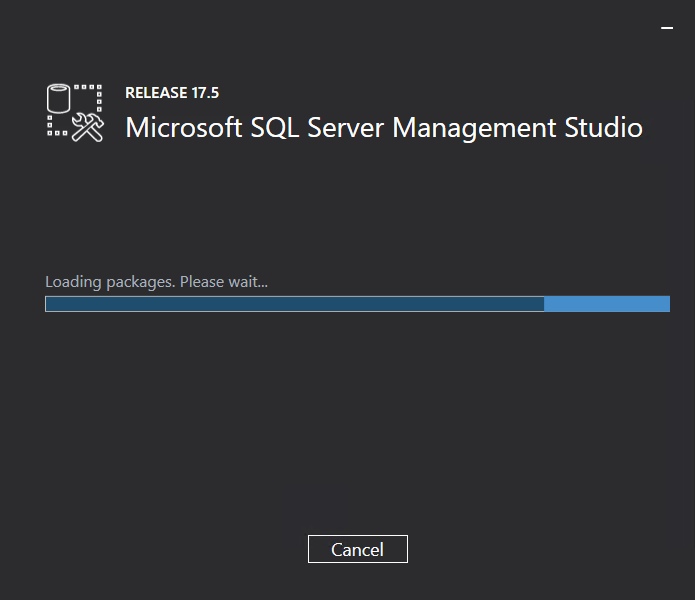This screenshot has height=600, width=695.
Task: Click the word Management in the heading
Action: click(474, 129)
